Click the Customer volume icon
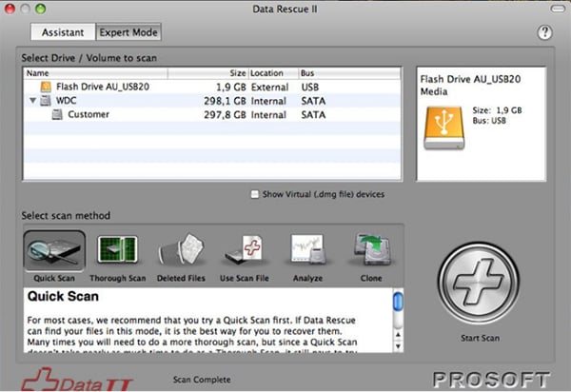The width and height of the screenshot is (571, 392). click(x=57, y=115)
